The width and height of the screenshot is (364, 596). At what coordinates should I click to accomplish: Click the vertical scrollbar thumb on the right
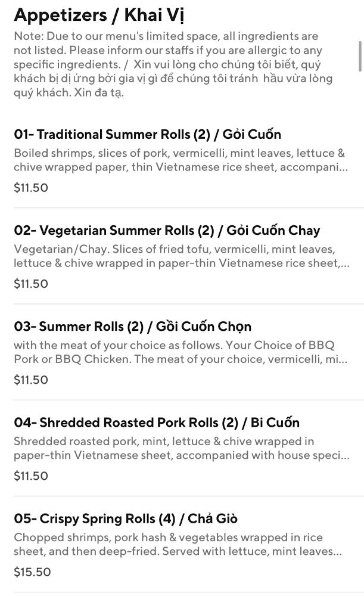pyautogui.click(x=360, y=55)
